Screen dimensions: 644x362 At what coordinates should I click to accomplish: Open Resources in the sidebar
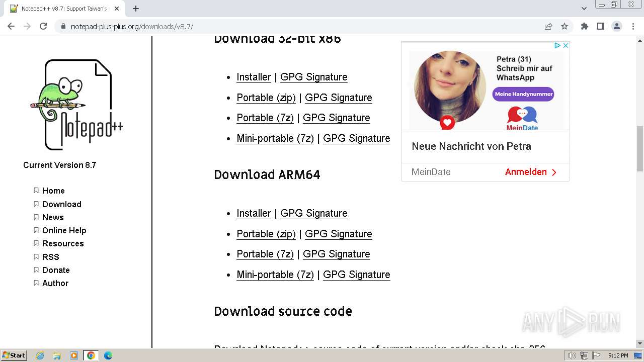click(63, 243)
